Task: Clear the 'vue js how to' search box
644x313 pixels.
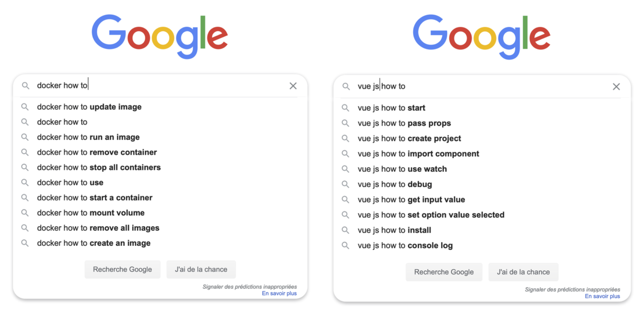Action: tap(616, 87)
